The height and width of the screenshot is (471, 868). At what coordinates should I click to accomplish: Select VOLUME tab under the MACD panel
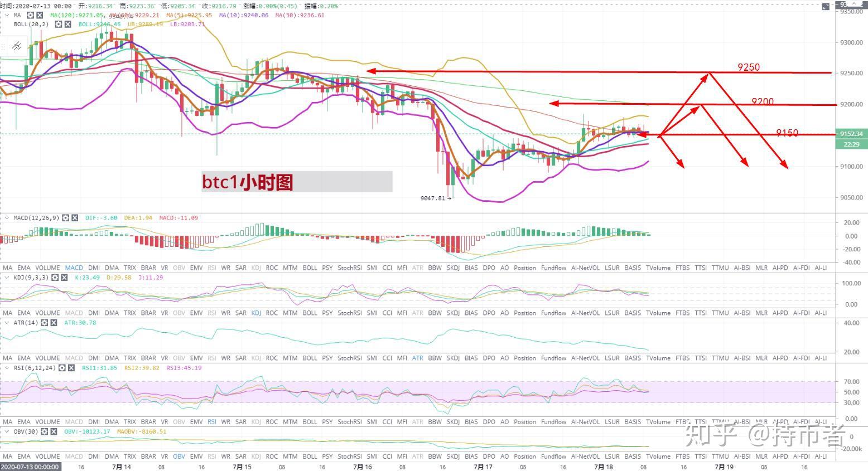pos(47,268)
